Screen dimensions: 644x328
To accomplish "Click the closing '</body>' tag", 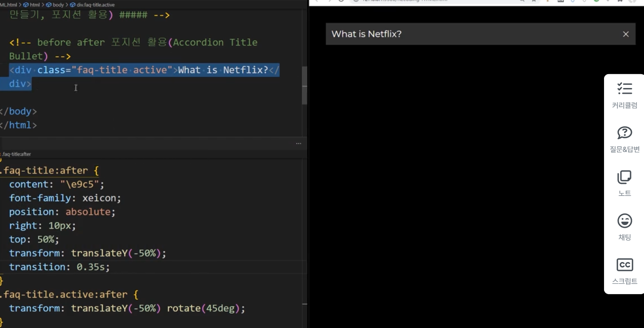I will pyautogui.click(x=18, y=111).
